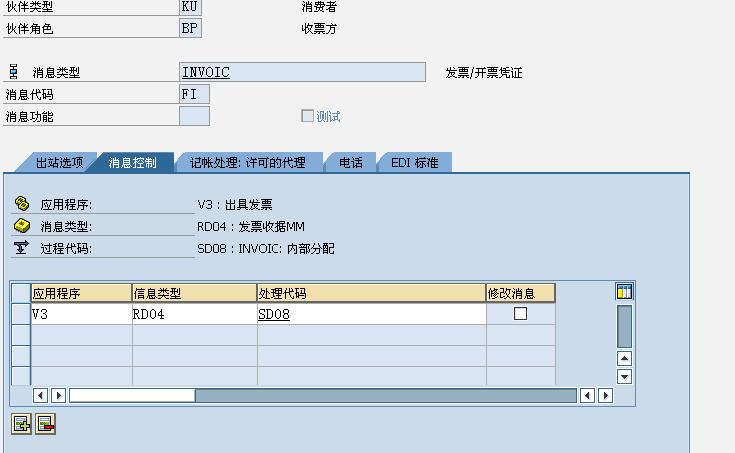Click the table select-all corner button
The width and height of the screenshot is (735, 453).
coord(21,293)
